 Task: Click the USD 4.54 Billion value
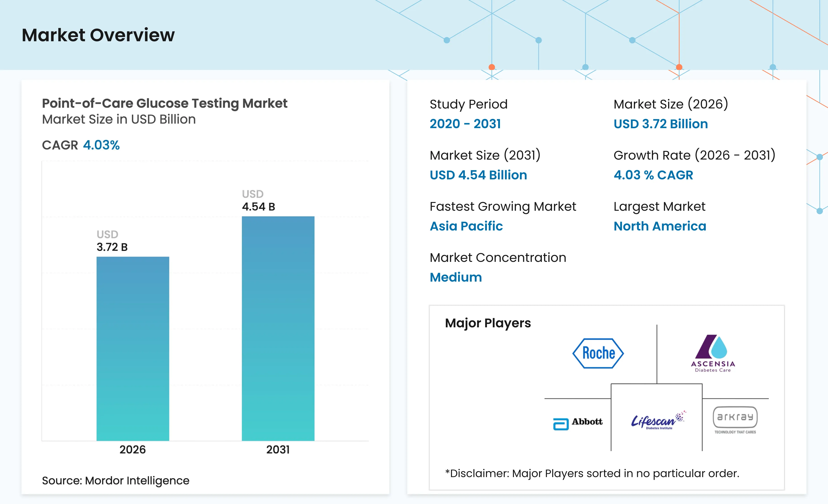pyautogui.click(x=478, y=175)
